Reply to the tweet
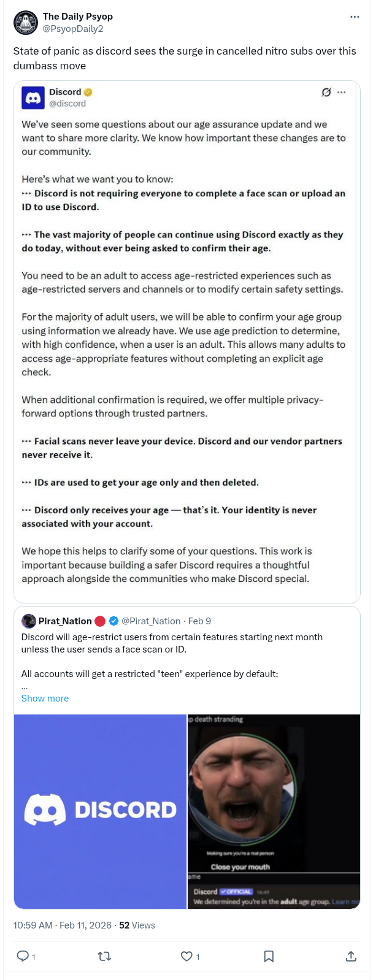 click(23, 956)
